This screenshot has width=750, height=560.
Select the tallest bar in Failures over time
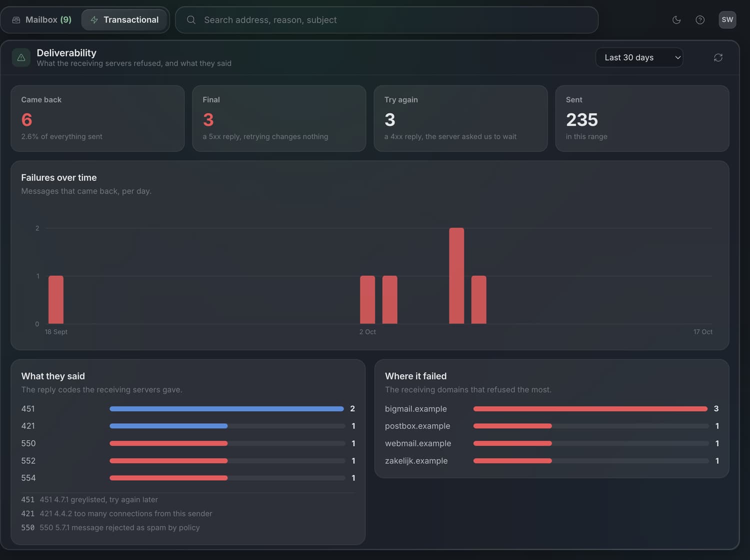point(456,276)
